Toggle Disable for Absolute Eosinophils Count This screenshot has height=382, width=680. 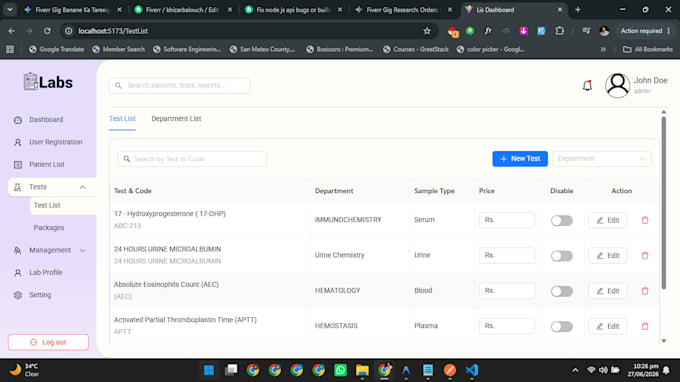(x=562, y=291)
